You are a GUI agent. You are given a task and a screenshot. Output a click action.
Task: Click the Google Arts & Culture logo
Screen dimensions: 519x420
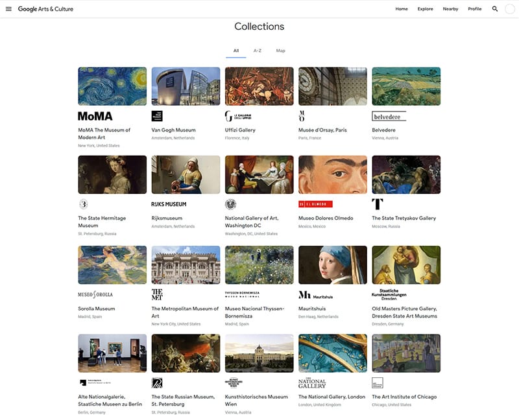[x=45, y=9]
